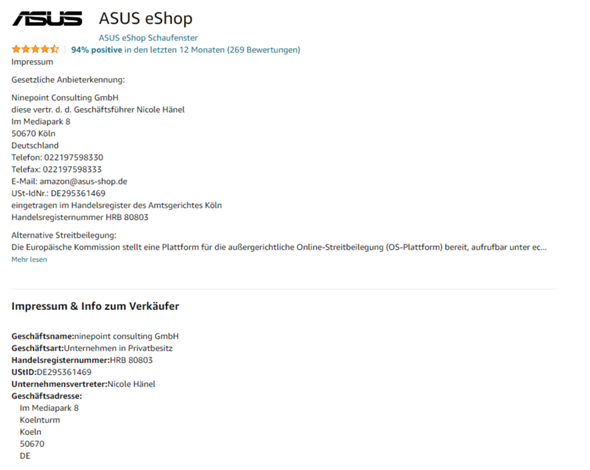This screenshot has height=470, width=590.
Task: Click the 269 Bewertungen count text
Action: pos(263,50)
